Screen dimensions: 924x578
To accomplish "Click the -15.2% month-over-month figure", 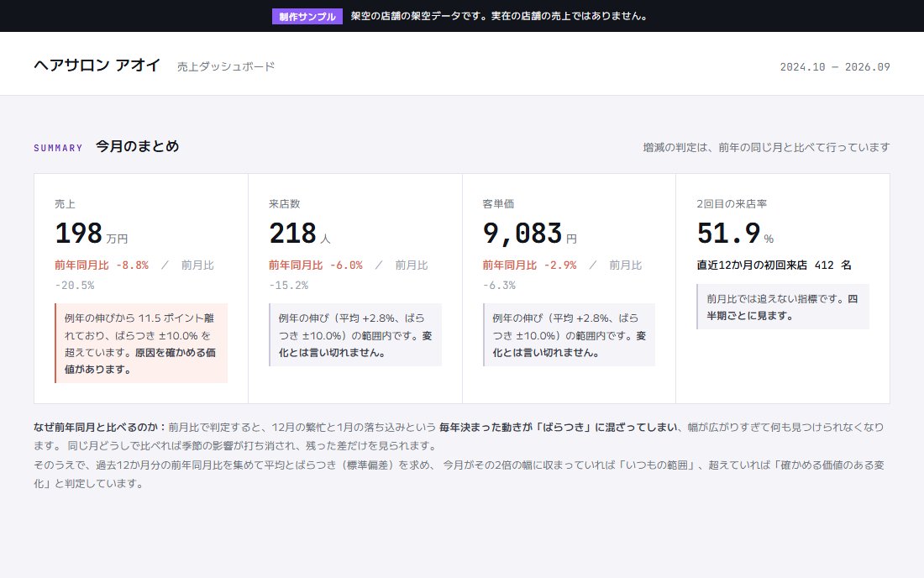I will [288, 285].
